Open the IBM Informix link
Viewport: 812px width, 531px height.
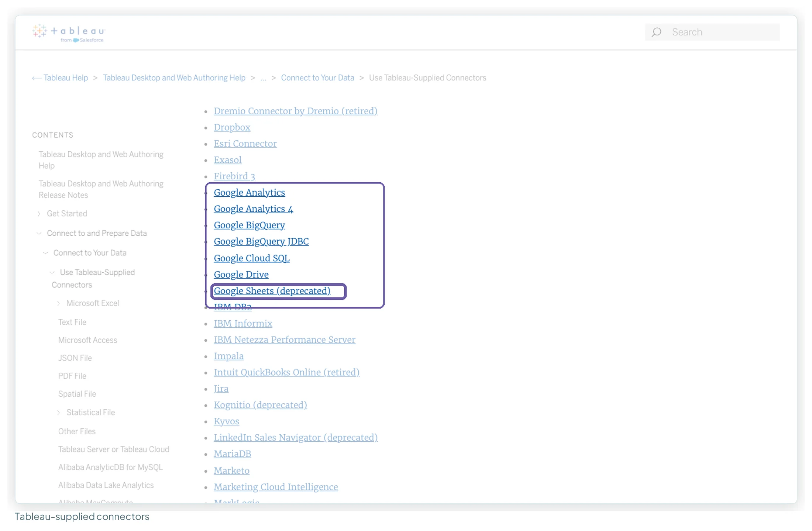[x=243, y=324]
